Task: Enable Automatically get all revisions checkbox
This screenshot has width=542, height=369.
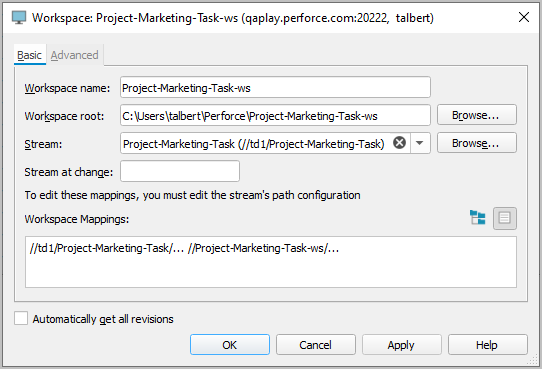Action: tap(21, 318)
